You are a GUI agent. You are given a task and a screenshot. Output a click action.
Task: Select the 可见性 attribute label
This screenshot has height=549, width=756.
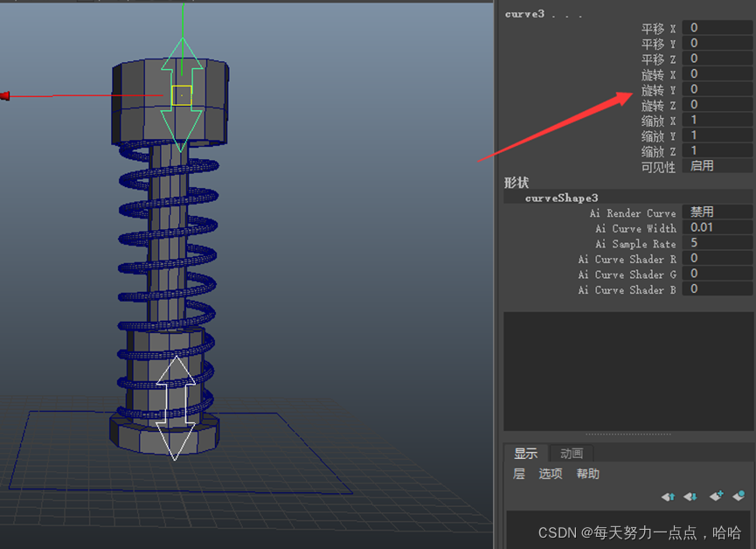tap(659, 167)
